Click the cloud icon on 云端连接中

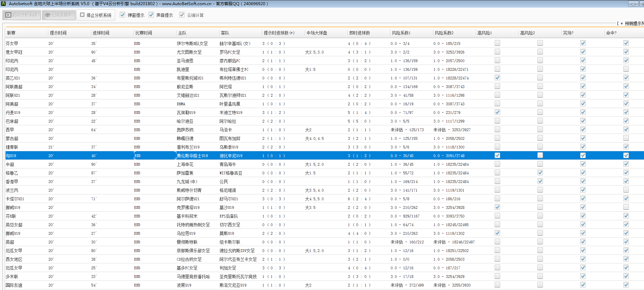(x=48, y=15)
